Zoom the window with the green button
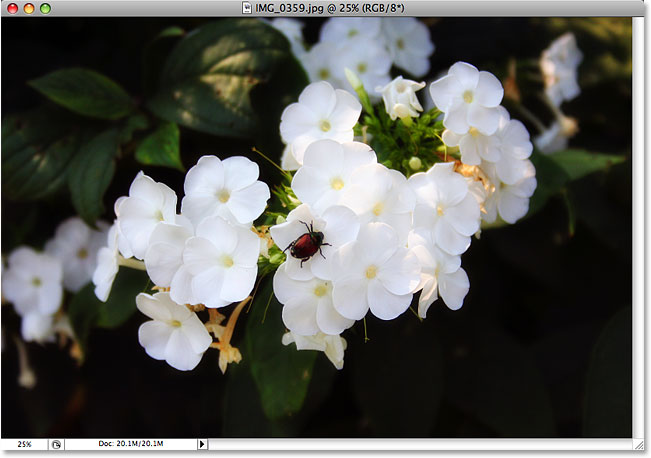 pyautogui.click(x=45, y=8)
